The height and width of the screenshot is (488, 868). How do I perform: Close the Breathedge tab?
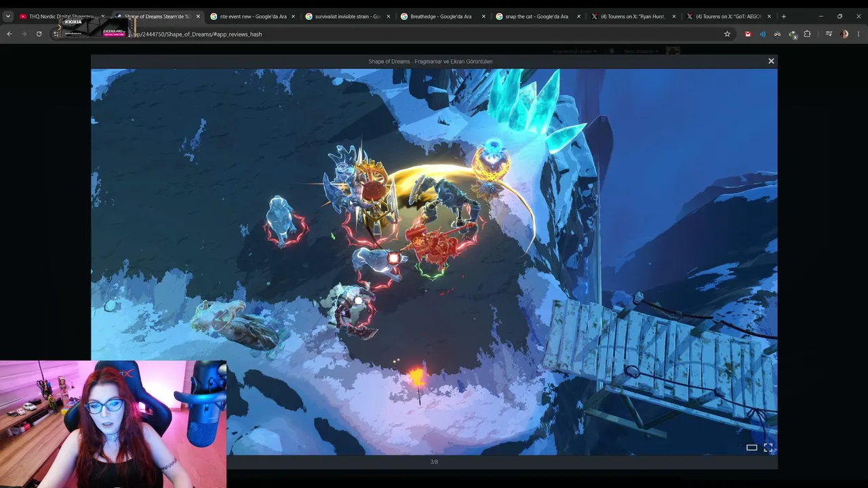484,16
